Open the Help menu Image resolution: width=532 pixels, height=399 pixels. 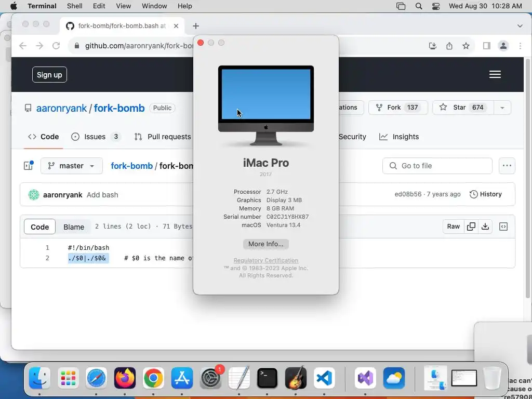[x=184, y=6]
